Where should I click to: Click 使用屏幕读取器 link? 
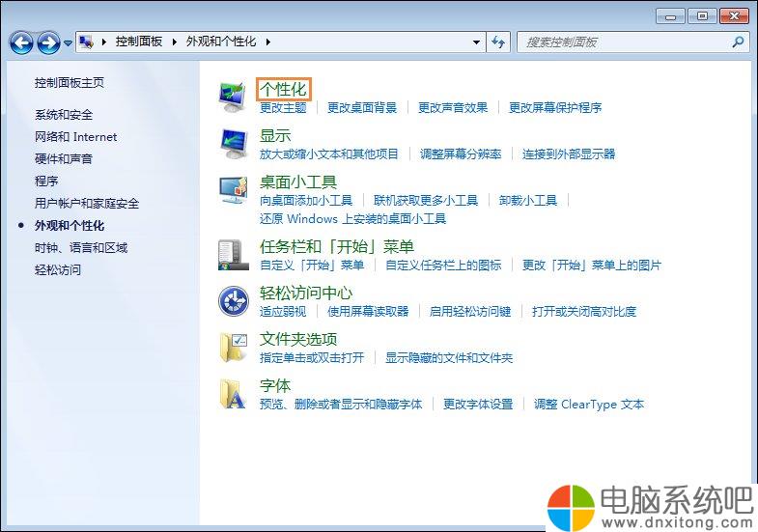(368, 311)
